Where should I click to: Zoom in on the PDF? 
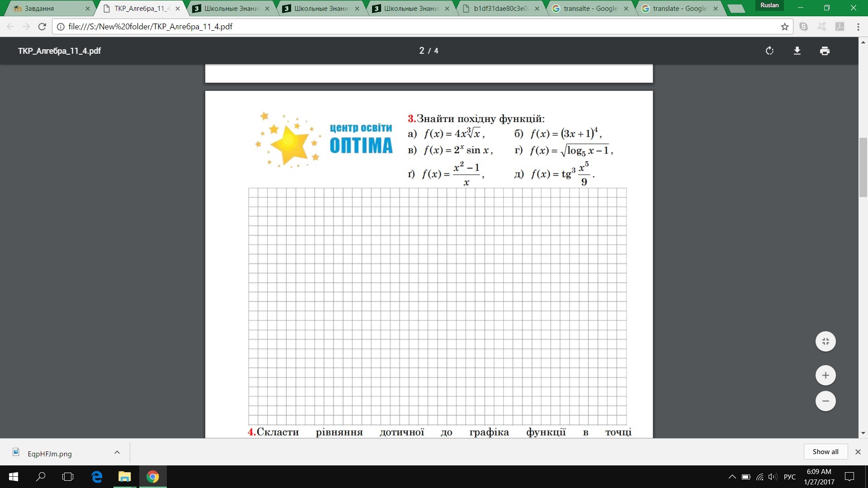point(826,375)
